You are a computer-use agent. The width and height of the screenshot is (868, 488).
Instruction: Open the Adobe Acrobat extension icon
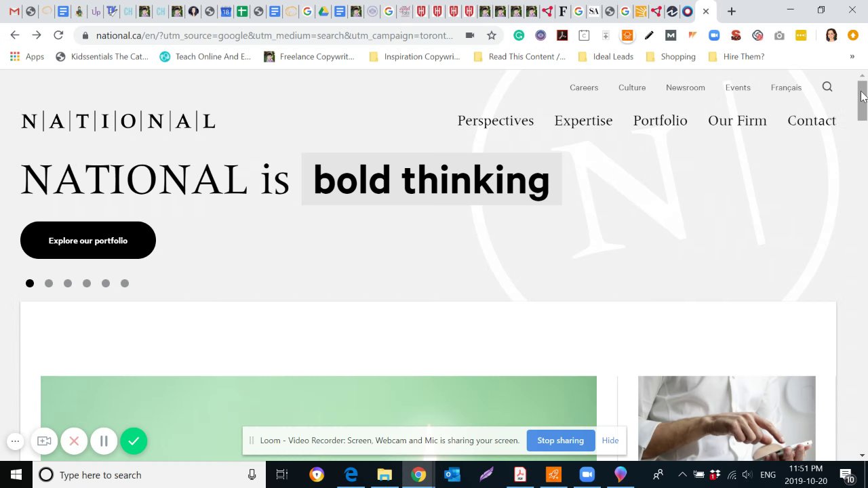click(x=562, y=35)
